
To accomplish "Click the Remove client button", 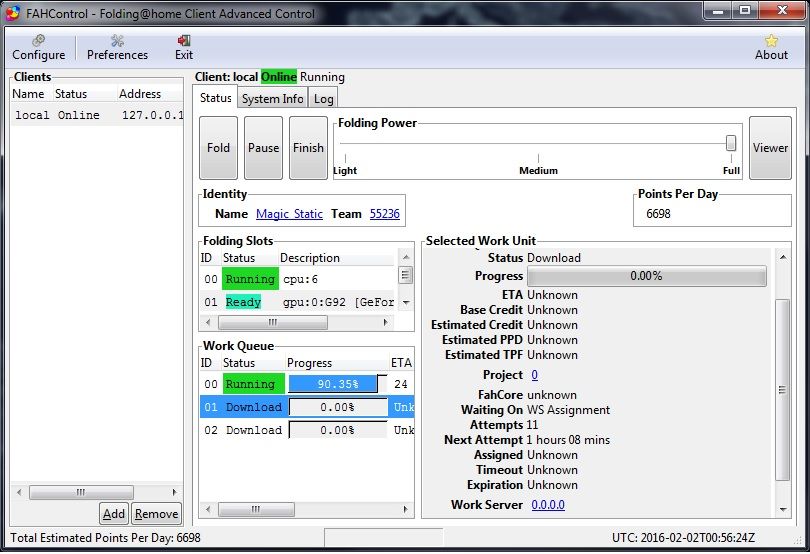I will (157, 514).
